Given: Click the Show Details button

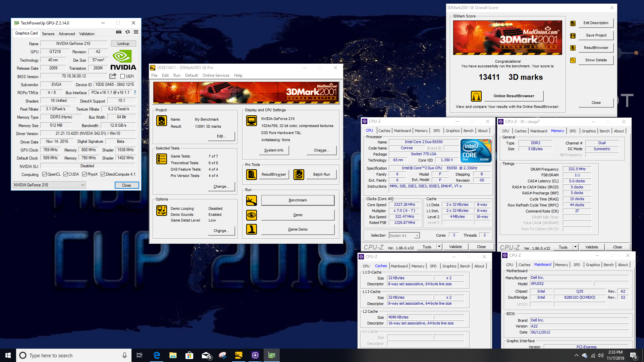Looking at the screenshot, I should point(596,60).
